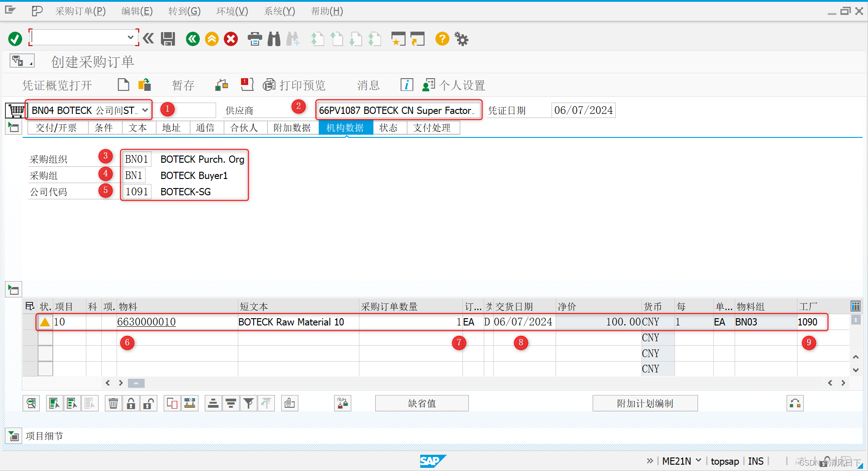Click the Create new document page icon

click(x=123, y=85)
